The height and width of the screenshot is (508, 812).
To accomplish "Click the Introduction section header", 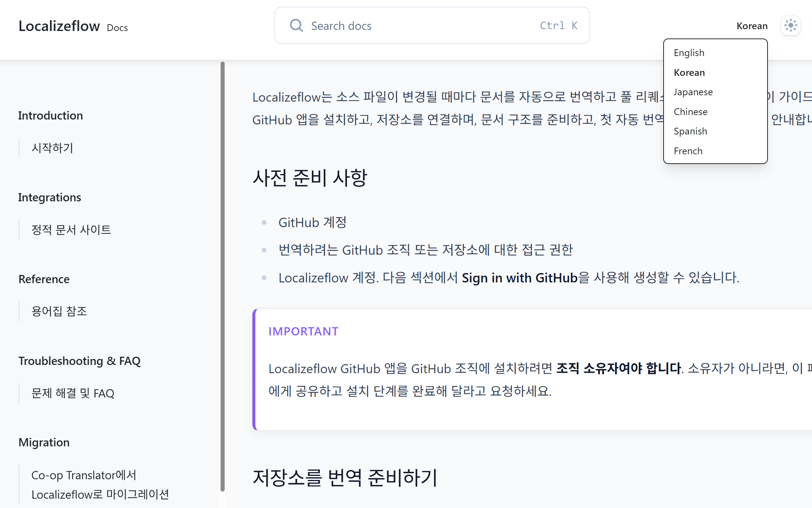I will click(50, 115).
